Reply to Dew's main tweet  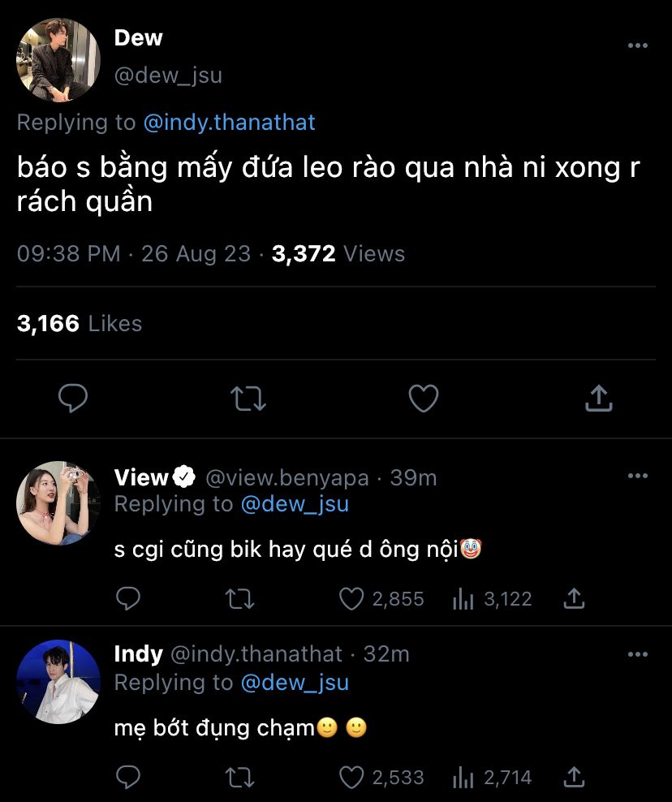pyautogui.click(x=73, y=398)
